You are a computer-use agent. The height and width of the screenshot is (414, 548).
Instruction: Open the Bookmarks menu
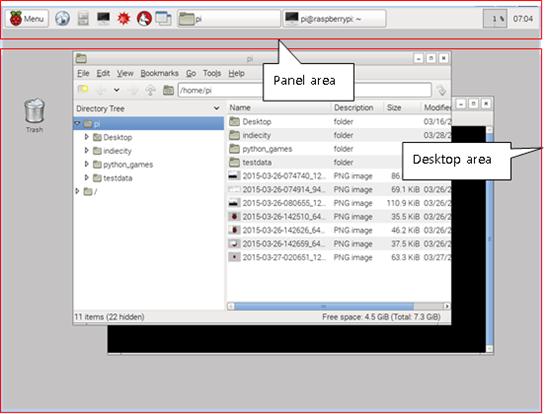pyautogui.click(x=159, y=73)
